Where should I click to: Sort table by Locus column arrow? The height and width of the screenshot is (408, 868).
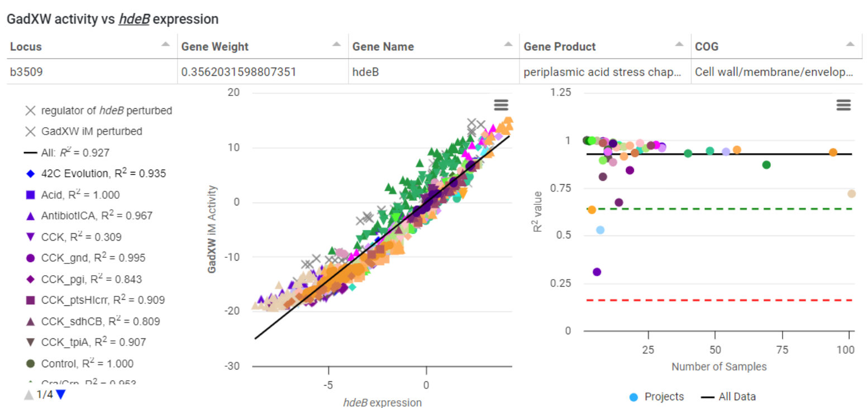tap(165, 44)
